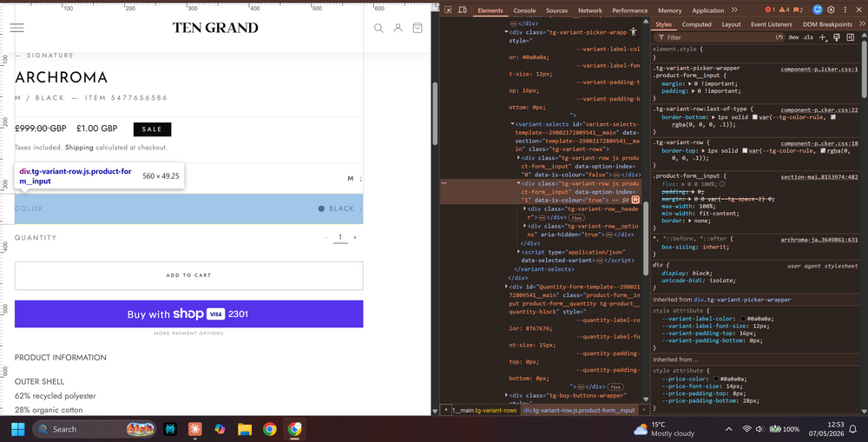Click the accessibility tree toggle icon
Image resolution: width=868 pixels, height=442 pixels.
tap(634, 32)
